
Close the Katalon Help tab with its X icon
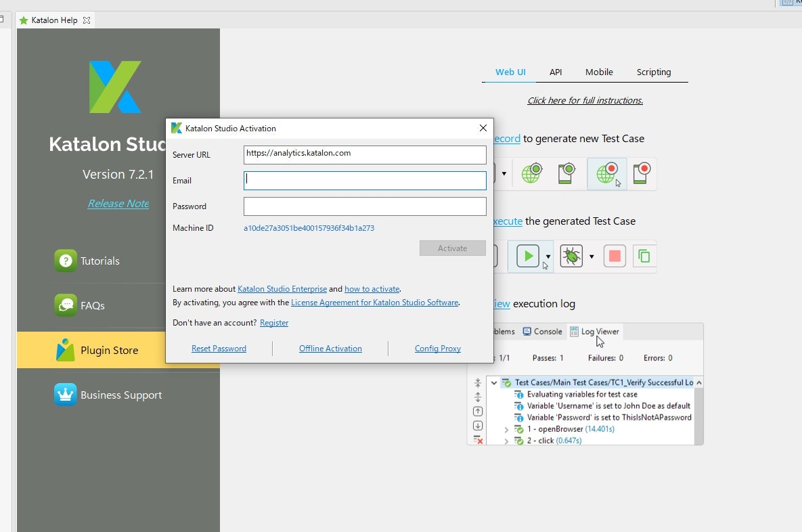tap(87, 20)
